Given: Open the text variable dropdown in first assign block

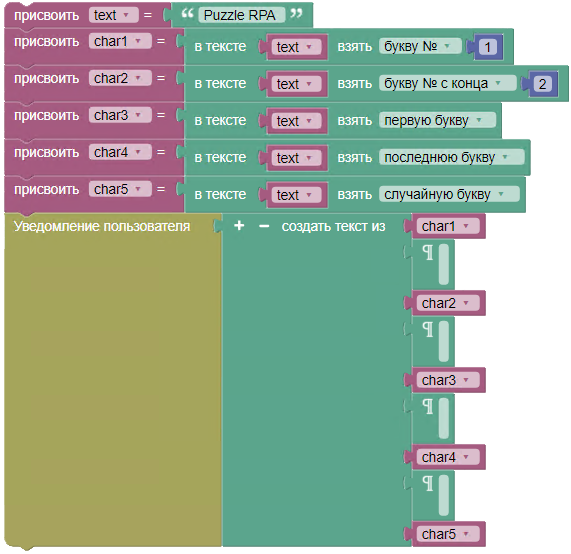Looking at the screenshot, I should (114, 15).
